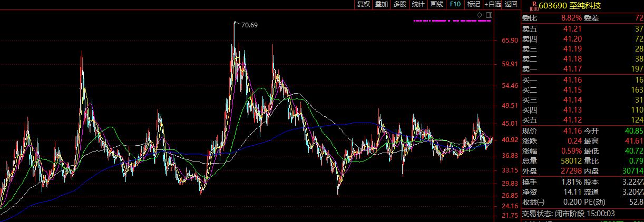Select the 买一 bid price 41.16

(572, 80)
